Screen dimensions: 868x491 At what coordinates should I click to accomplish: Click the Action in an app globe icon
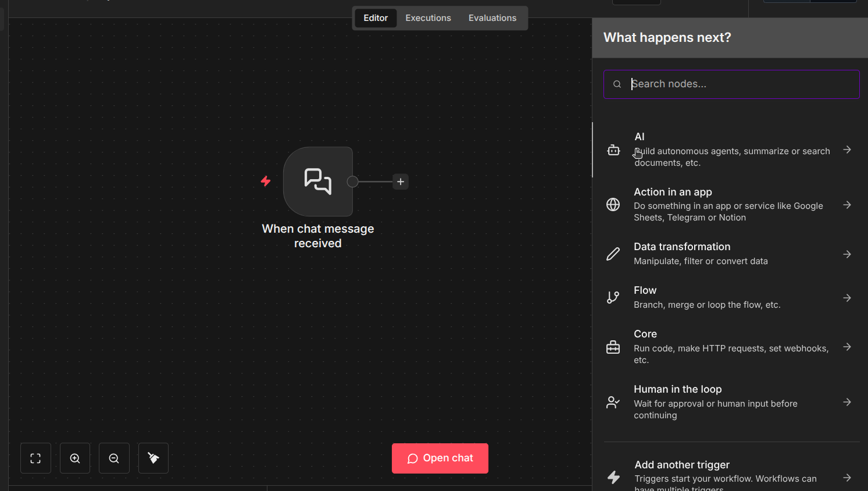click(x=613, y=205)
